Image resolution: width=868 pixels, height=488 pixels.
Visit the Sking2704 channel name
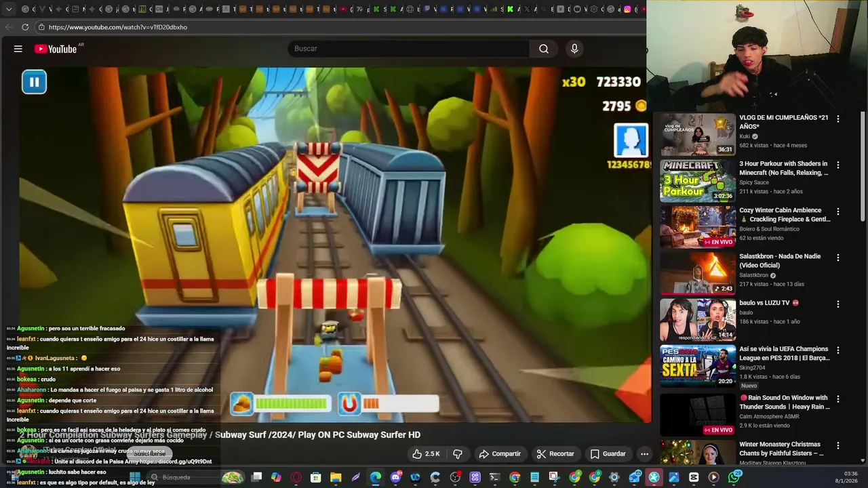pyautogui.click(x=753, y=368)
